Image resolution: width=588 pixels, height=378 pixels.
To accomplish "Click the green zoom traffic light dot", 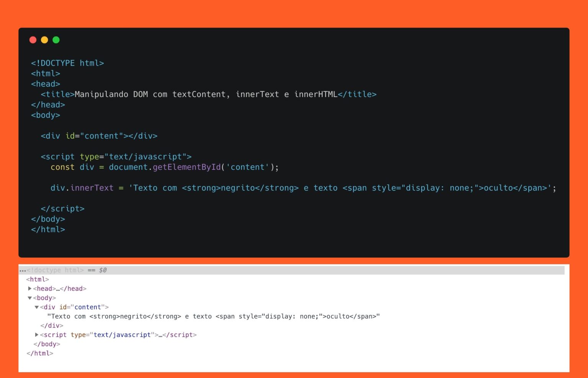I will click(x=56, y=40).
